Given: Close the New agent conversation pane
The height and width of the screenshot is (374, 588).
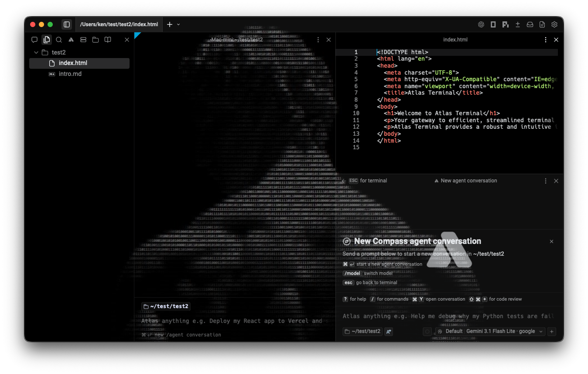Looking at the screenshot, I should click(556, 181).
